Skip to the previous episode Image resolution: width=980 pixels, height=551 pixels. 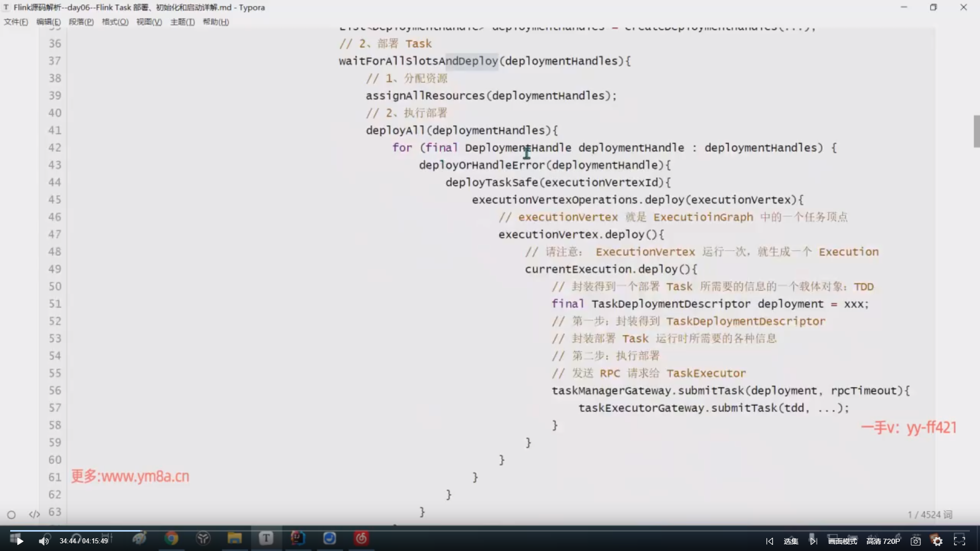[770, 541]
